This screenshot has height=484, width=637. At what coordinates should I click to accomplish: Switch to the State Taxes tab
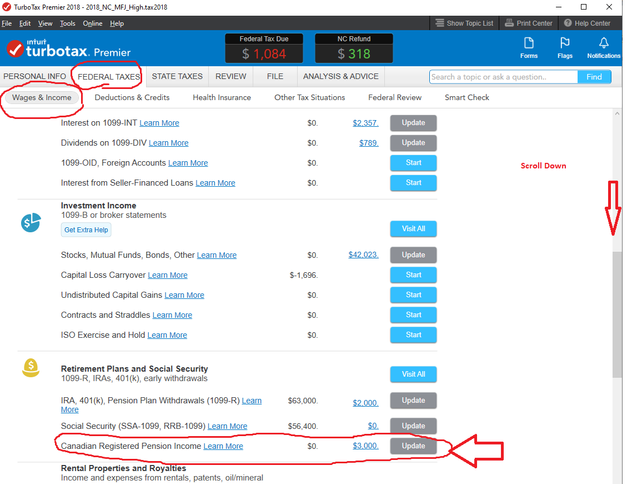177,76
